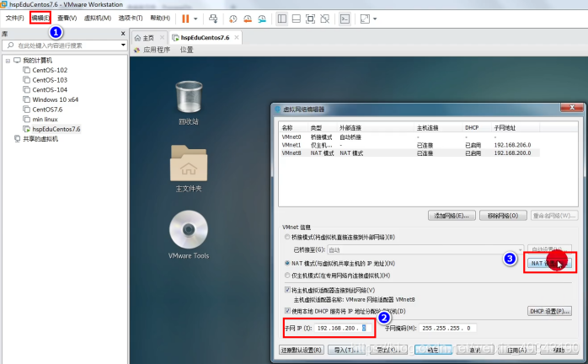Select the VMnet8 NAT row in the table

pyautogui.click(x=409, y=153)
